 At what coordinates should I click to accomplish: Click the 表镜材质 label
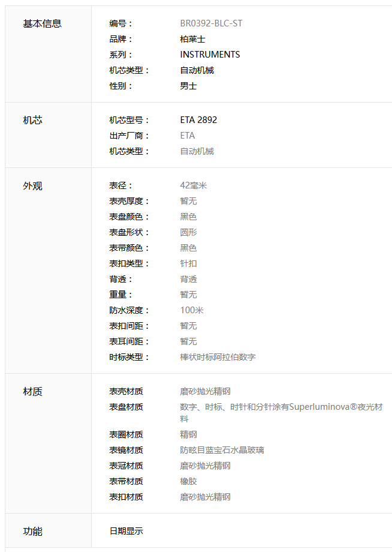click(x=126, y=450)
